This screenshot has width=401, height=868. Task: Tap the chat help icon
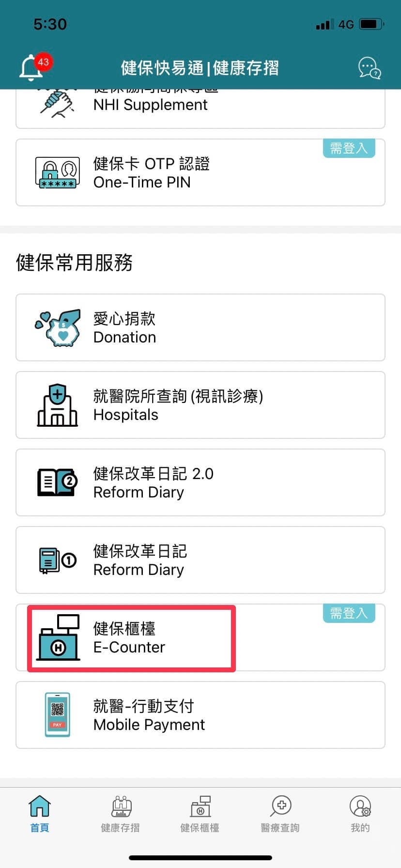[x=369, y=68]
